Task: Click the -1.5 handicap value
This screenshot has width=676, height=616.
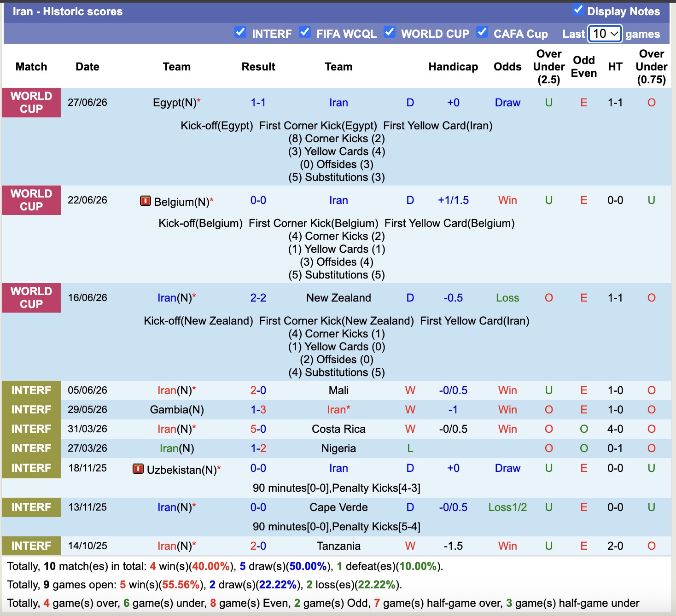Action: pyautogui.click(x=453, y=546)
